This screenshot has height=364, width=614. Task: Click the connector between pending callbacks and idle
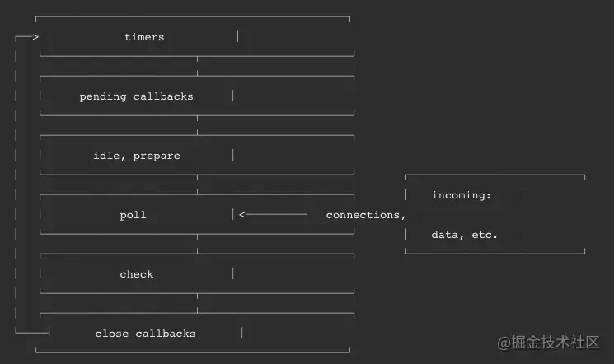tap(197, 125)
